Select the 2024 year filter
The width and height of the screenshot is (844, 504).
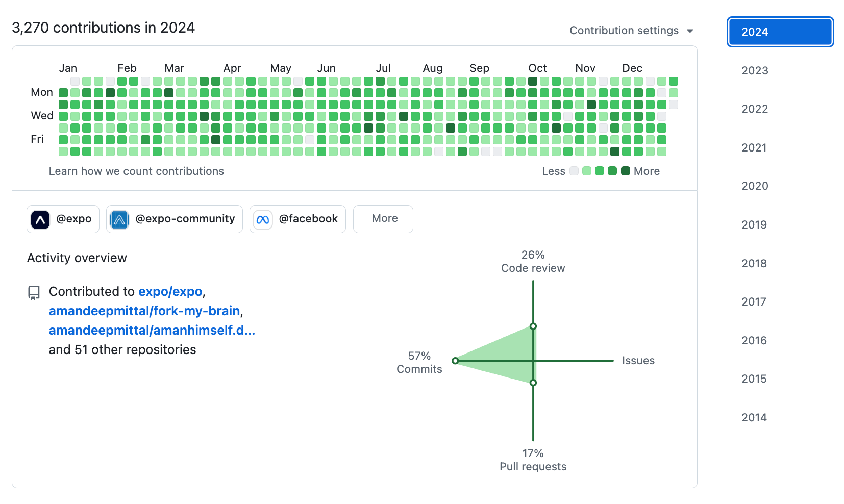click(780, 32)
